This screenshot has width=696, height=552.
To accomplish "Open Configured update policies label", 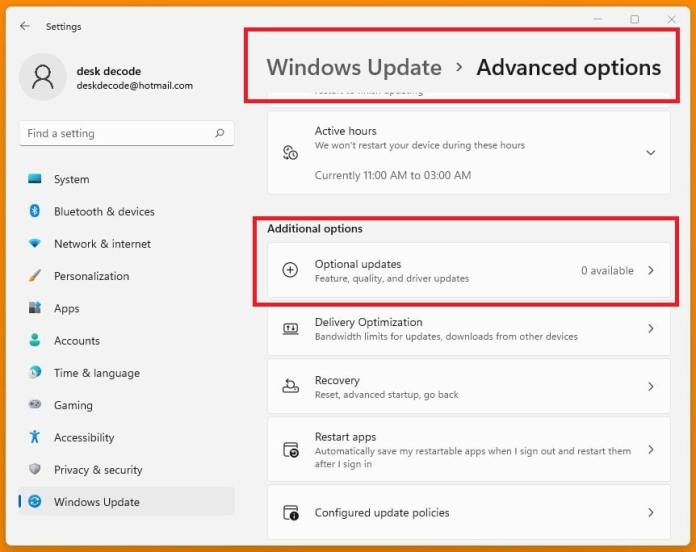I will tap(382, 513).
